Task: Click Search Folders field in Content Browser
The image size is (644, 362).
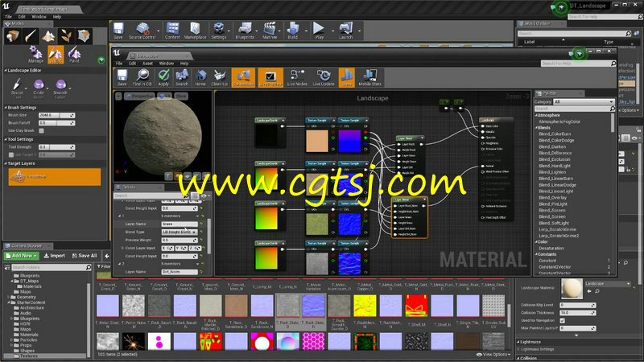Action: 52,267
